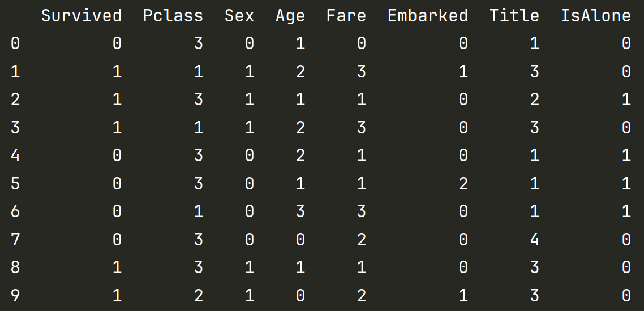Image resolution: width=644 pixels, height=311 pixels.
Task: Click the IsAlone column header
Action: (595, 16)
